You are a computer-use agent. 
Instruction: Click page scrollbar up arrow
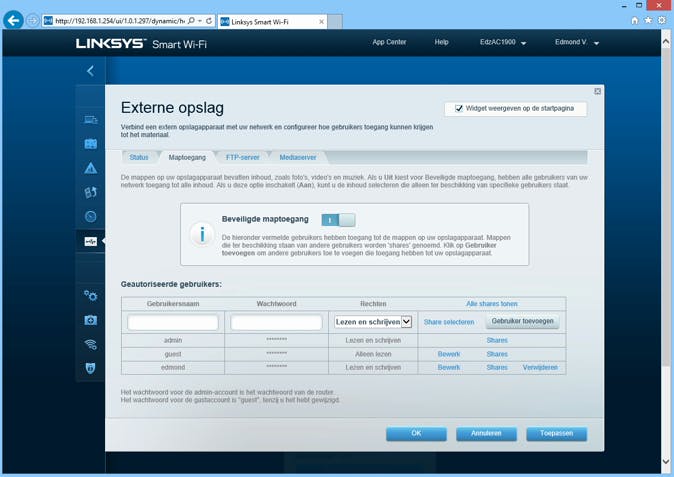tap(666, 42)
